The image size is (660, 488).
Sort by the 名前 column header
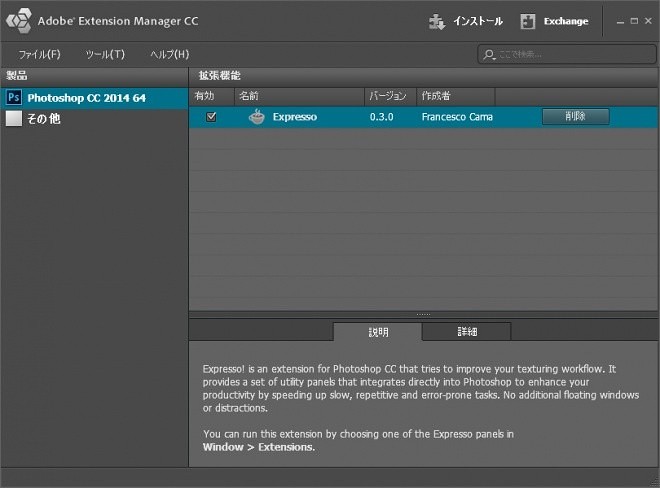click(x=299, y=96)
